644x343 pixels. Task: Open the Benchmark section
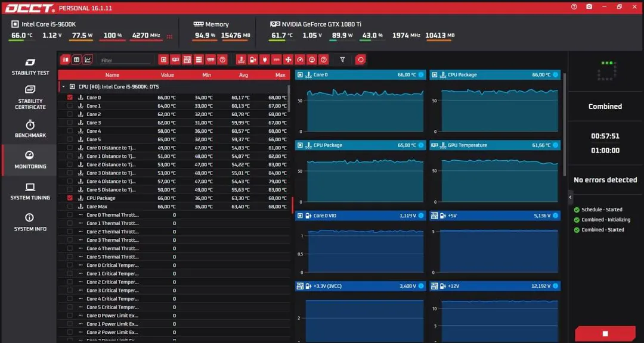pyautogui.click(x=30, y=129)
